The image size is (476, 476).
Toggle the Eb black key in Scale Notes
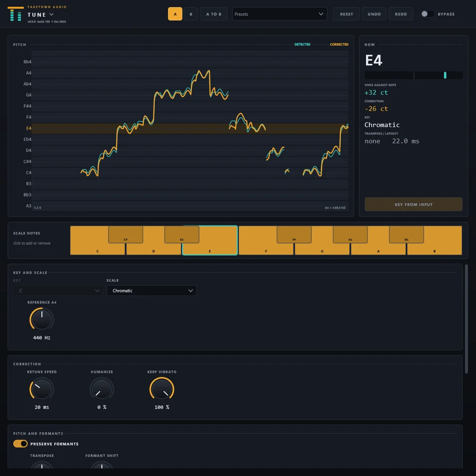[181, 234]
